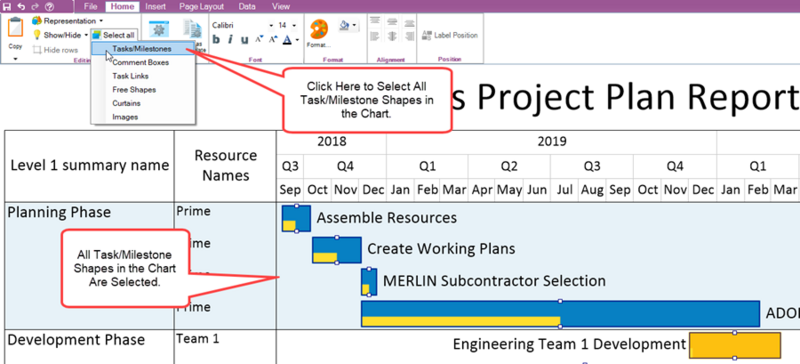
Task: Click the Copy clipboard icon
Action: [15, 28]
